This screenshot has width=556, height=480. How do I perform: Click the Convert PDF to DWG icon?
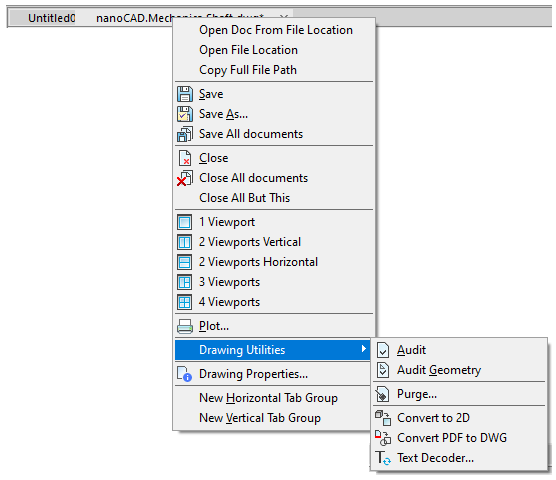click(x=383, y=438)
